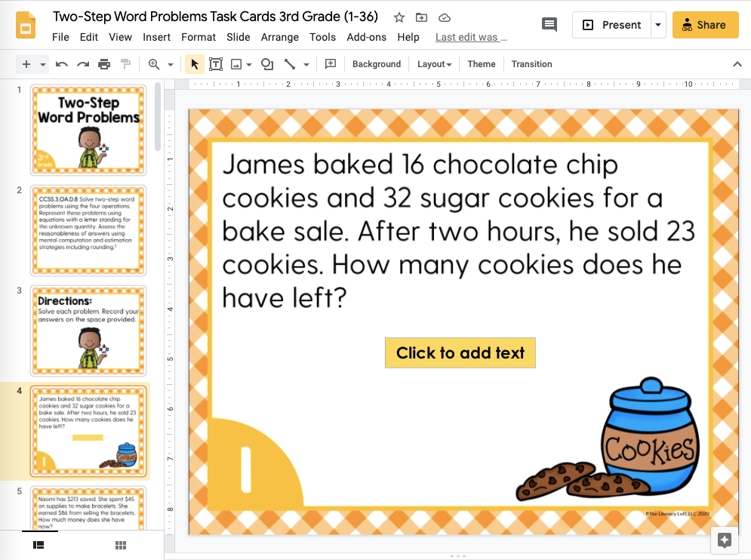Viewport: 751px width, 560px height.
Task: Switch to filmstrip view
Action: point(38,545)
